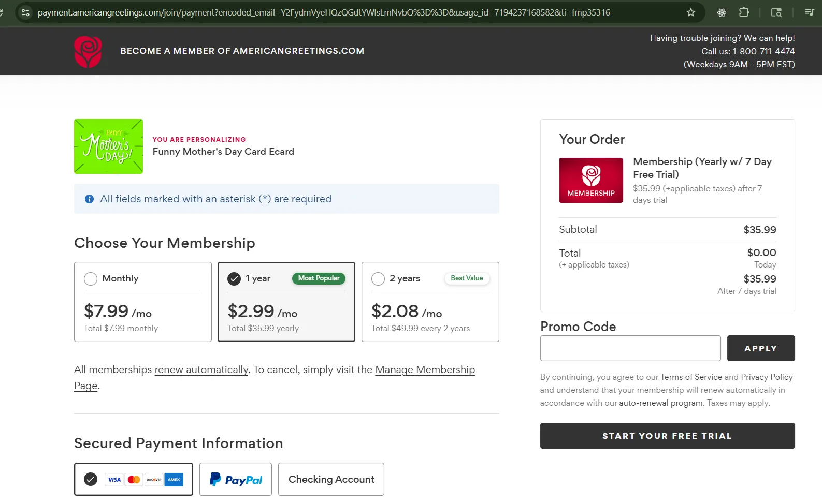Open the Terms of Service link
Image resolution: width=822 pixels, height=504 pixels.
click(691, 377)
